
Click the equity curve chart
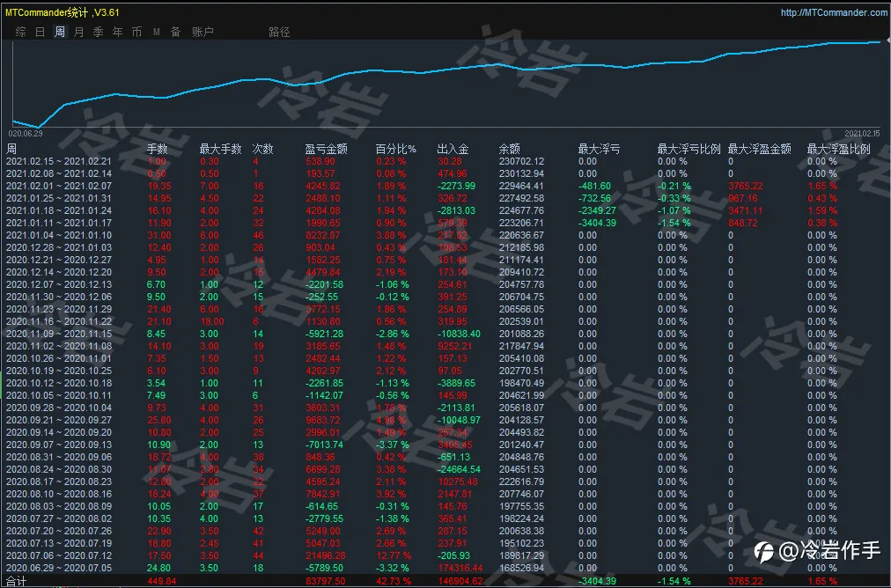(446, 84)
